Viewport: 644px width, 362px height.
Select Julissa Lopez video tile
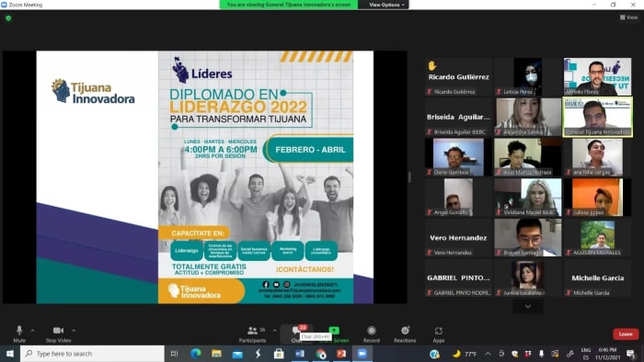[597, 198]
